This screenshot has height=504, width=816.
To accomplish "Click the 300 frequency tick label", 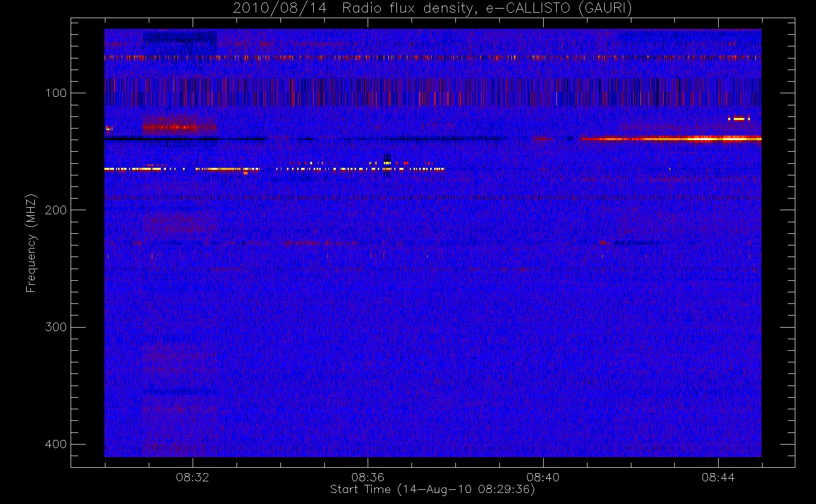I will [x=55, y=327].
